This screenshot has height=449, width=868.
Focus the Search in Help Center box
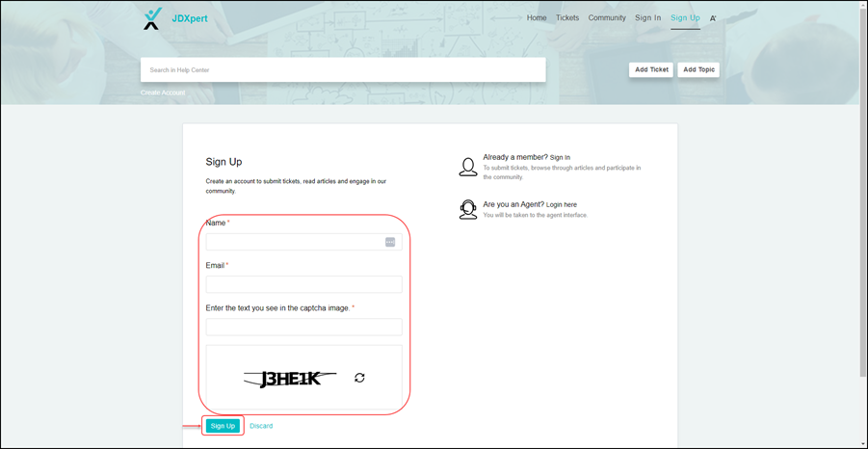343,70
